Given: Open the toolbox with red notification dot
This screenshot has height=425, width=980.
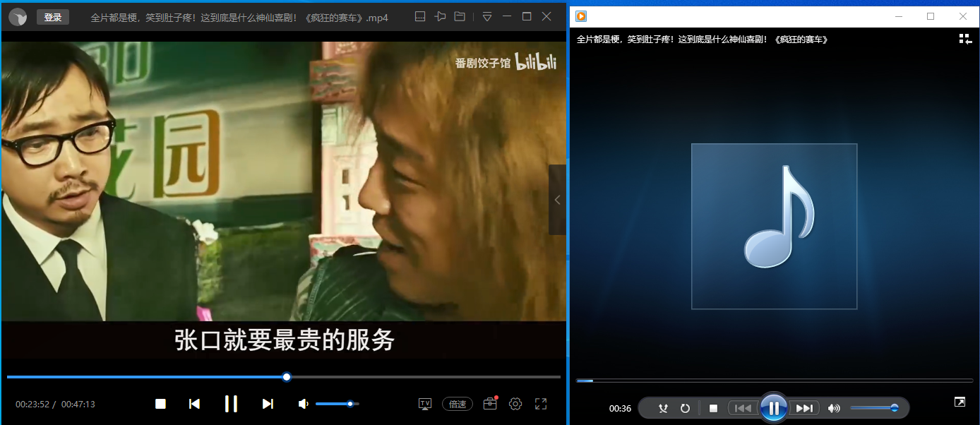Looking at the screenshot, I should click(x=489, y=404).
